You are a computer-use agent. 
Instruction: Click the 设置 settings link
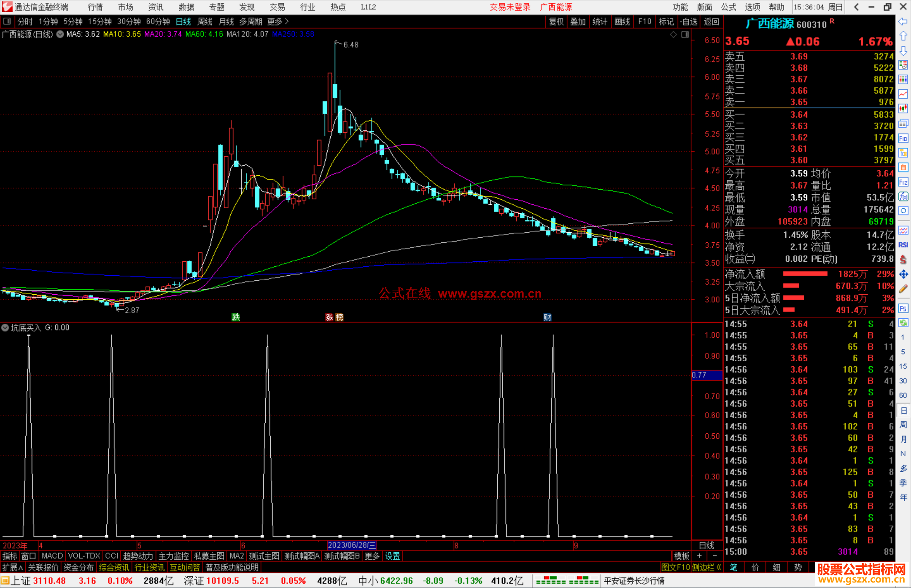392,556
